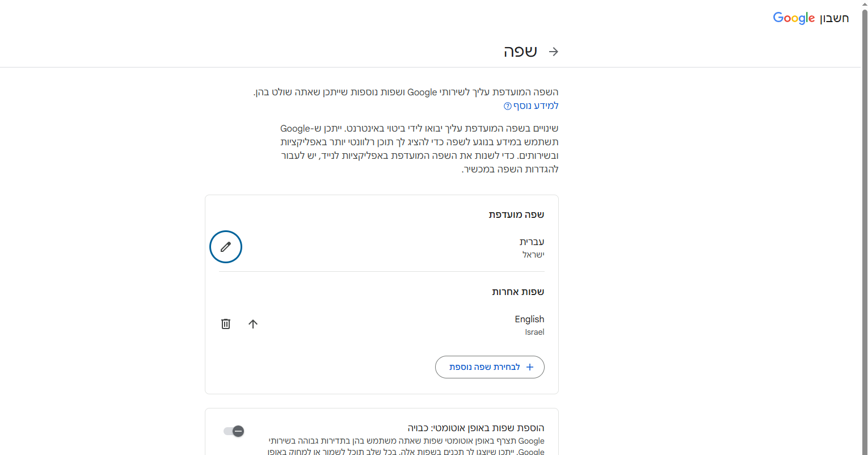The image size is (868, 455).
Task: Click the Google logo
Action: pos(794,18)
